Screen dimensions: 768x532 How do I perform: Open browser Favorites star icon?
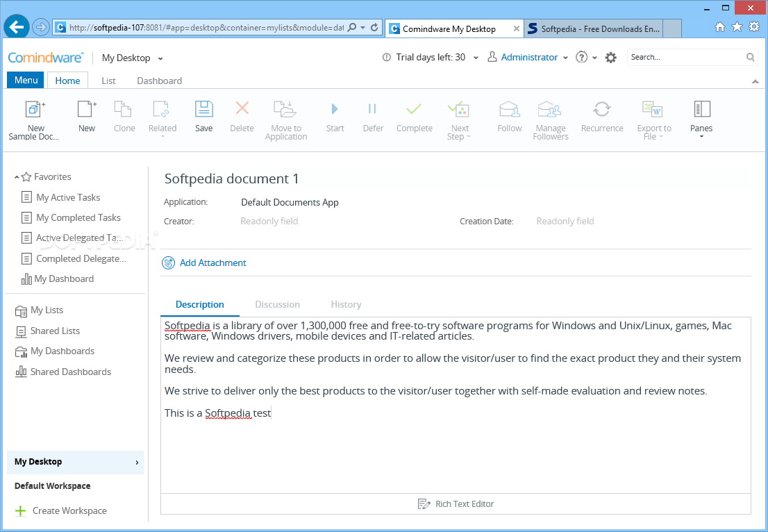[x=737, y=27]
